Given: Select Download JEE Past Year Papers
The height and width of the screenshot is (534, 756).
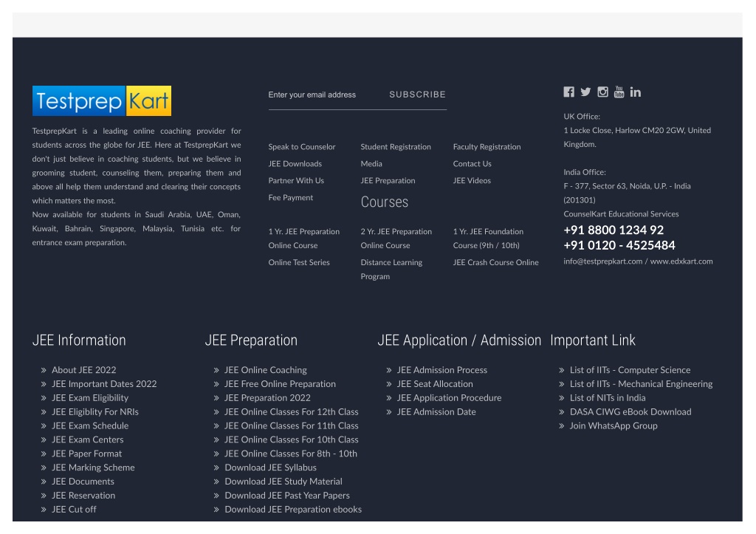Looking at the screenshot, I should (287, 496).
